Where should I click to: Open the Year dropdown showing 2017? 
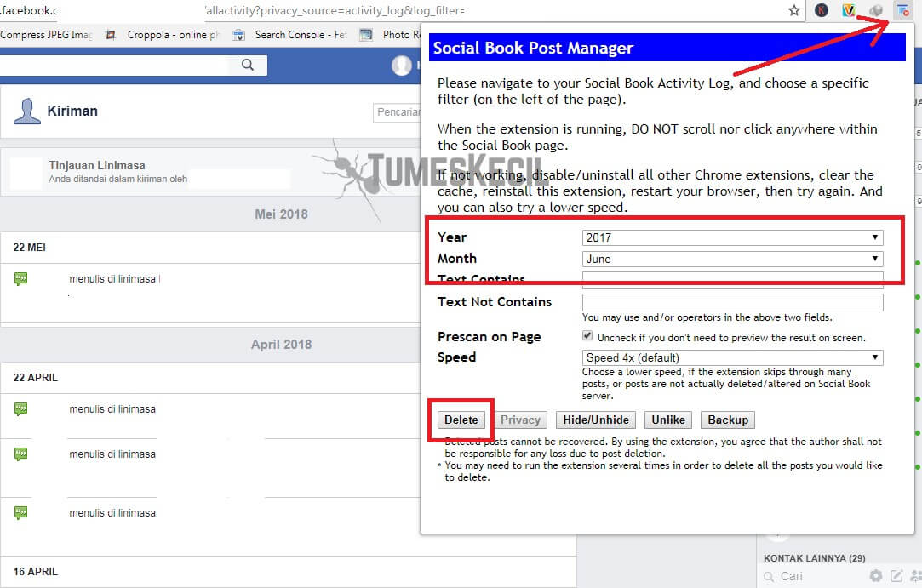[x=733, y=237]
